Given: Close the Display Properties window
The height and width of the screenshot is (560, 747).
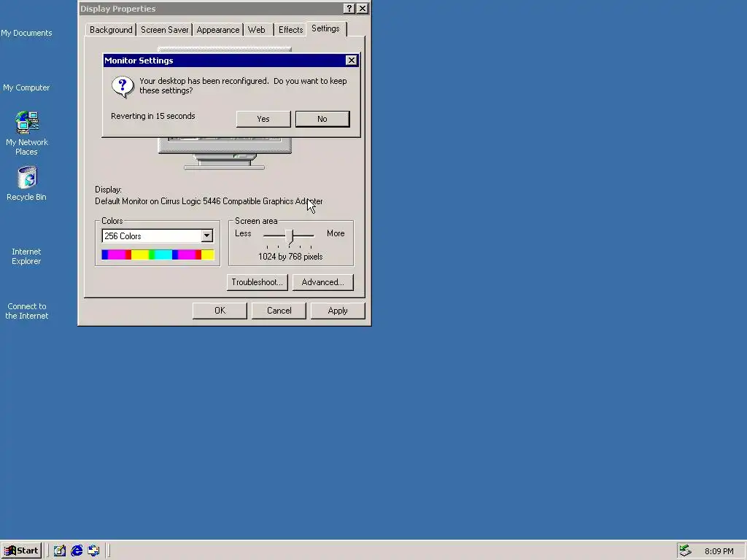Looking at the screenshot, I should [x=363, y=9].
